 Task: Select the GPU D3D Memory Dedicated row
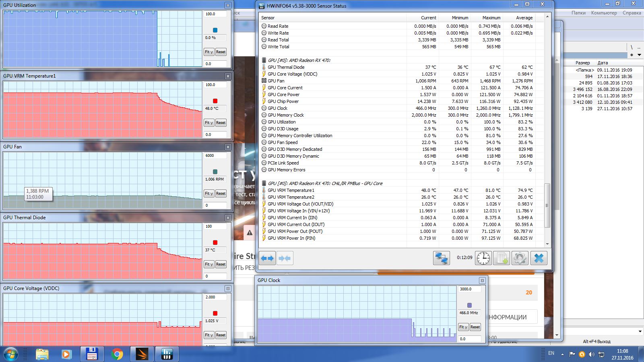click(x=401, y=149)
